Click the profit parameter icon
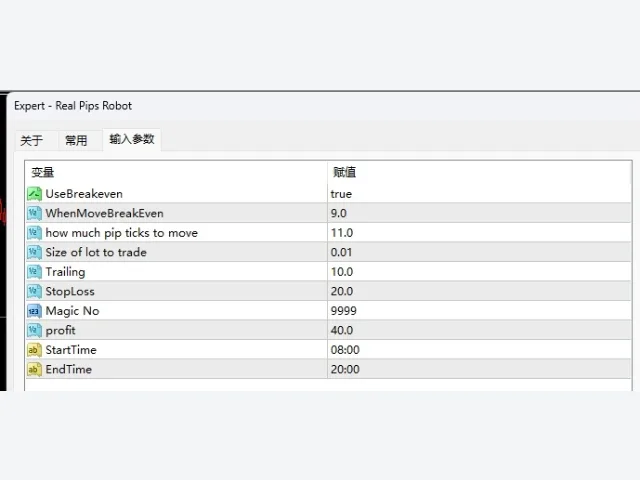640x480 pixels. [34, 330]
